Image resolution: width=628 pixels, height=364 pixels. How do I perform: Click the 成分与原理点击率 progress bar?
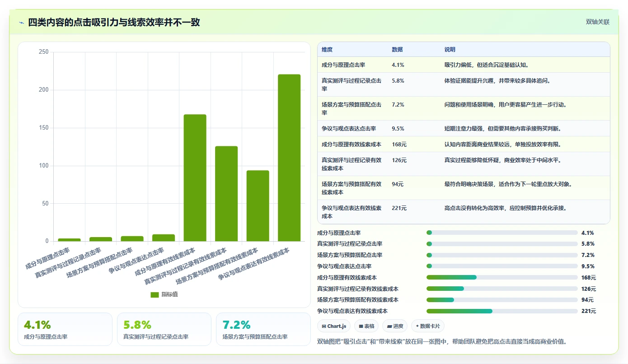502,233
